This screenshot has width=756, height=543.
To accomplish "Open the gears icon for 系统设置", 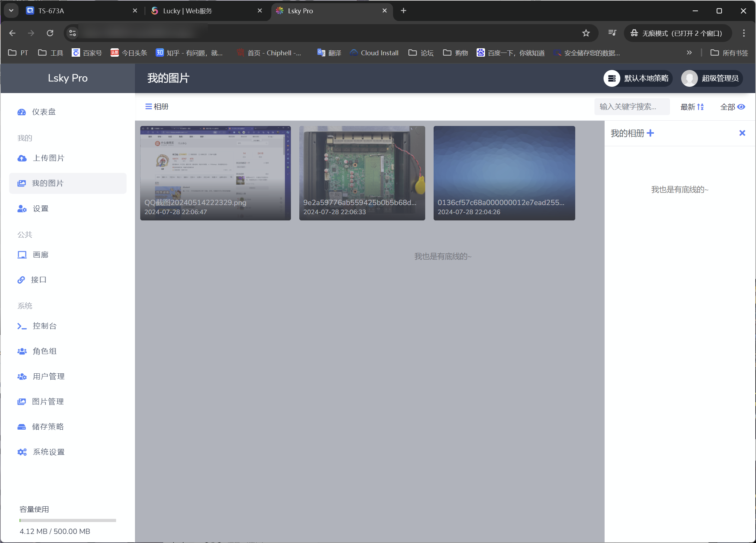I will click(22, 452).
